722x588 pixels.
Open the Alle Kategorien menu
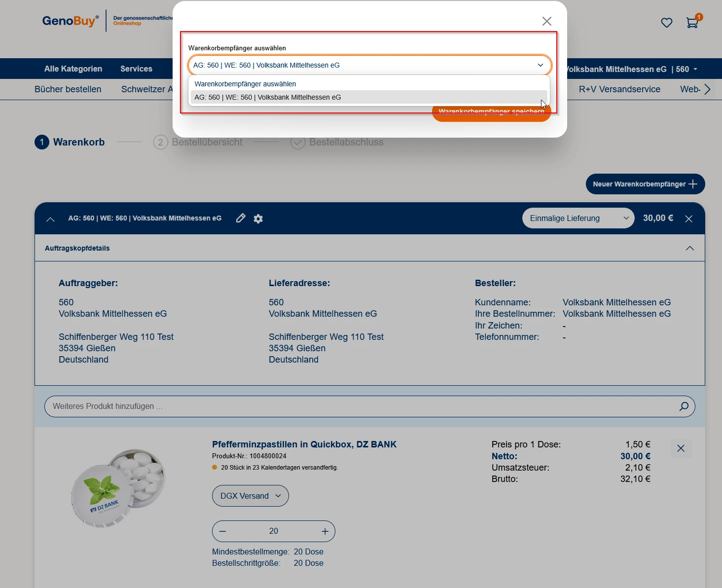73,69
